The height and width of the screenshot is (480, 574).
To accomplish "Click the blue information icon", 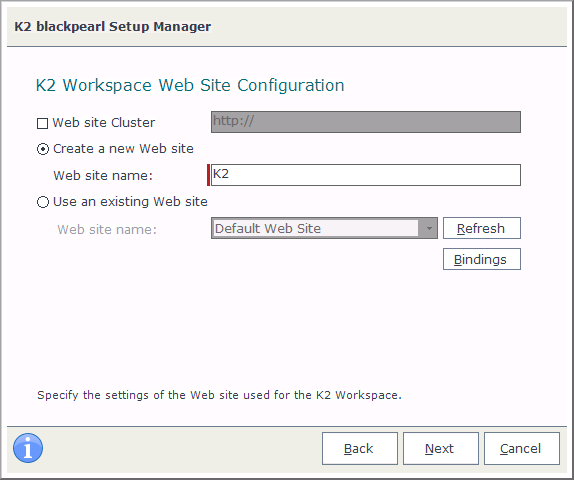I will [28, 448].
